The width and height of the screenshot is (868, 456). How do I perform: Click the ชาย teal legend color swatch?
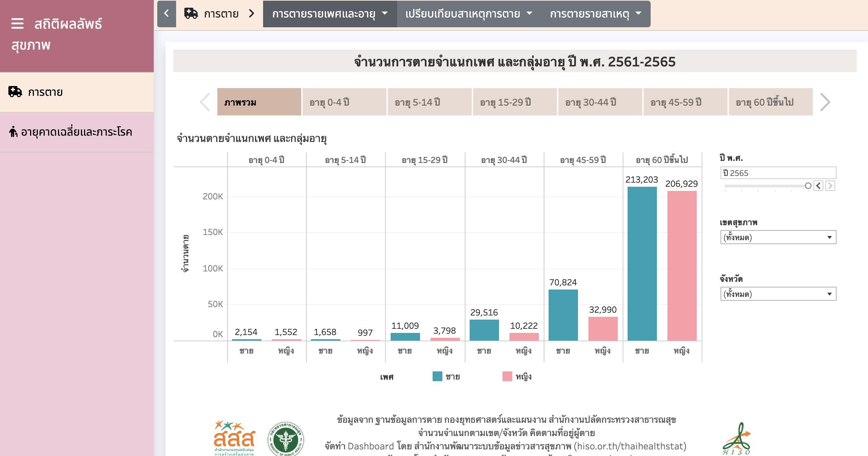click(x=437, y=376)
